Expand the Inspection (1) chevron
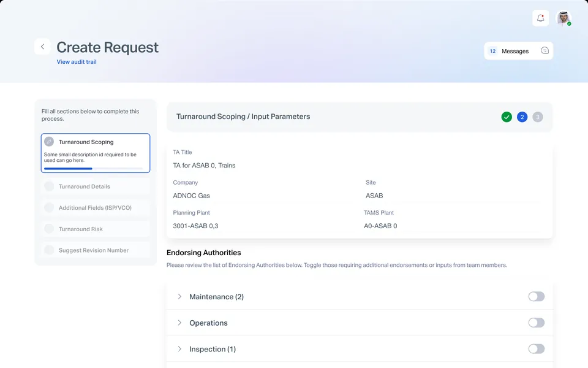This screenshot has width=588, height=368. [179, 349]
